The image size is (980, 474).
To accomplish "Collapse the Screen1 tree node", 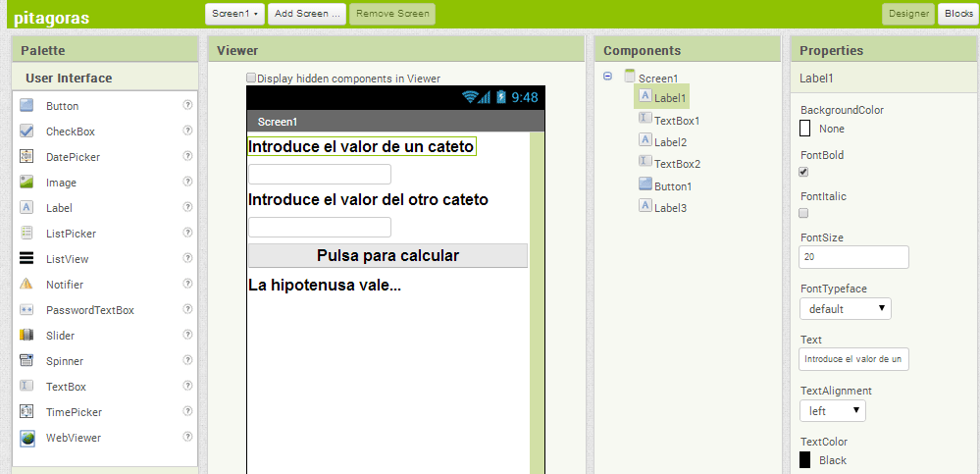I will coord(607,77).
